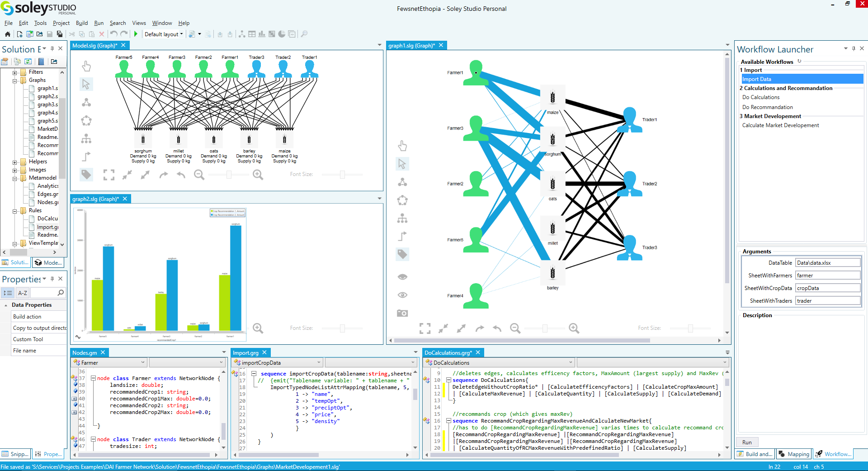This screenshot has height=471, width=868.
Task: Apply the triangle network layout in Model.slg
Action: point(86,102)
